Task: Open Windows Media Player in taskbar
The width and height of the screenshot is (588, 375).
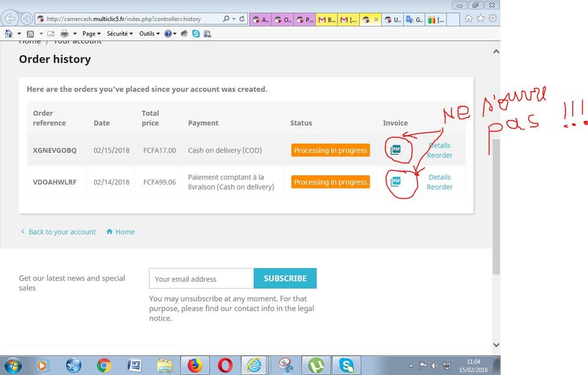Action: pyautogui.click(x=43, y=365)
